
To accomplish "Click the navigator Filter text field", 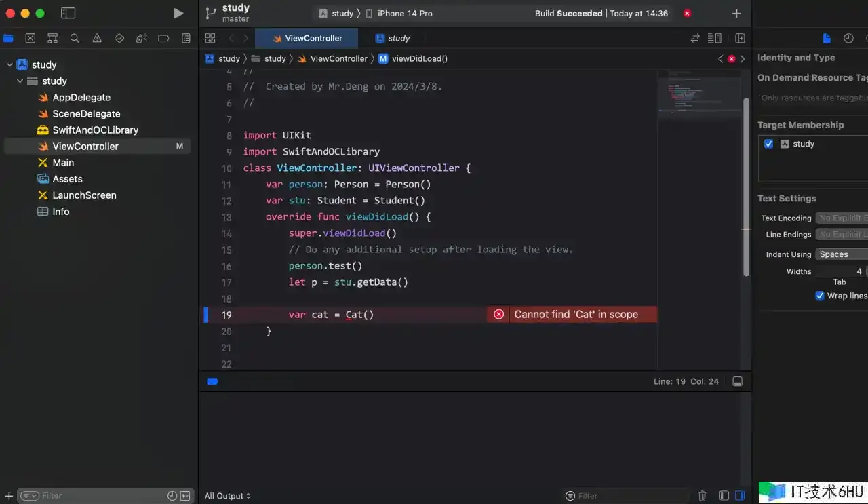I will [95, 496].
